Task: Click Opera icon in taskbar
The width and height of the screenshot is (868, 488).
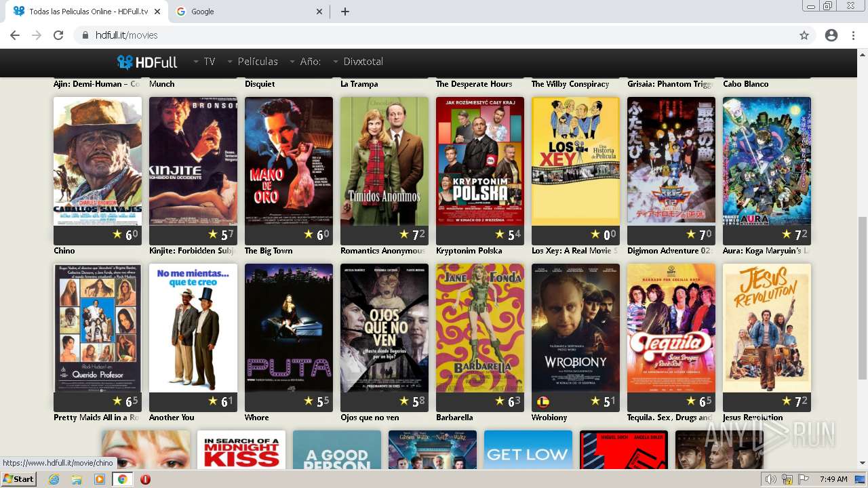Action: click(x=145, y=479)
